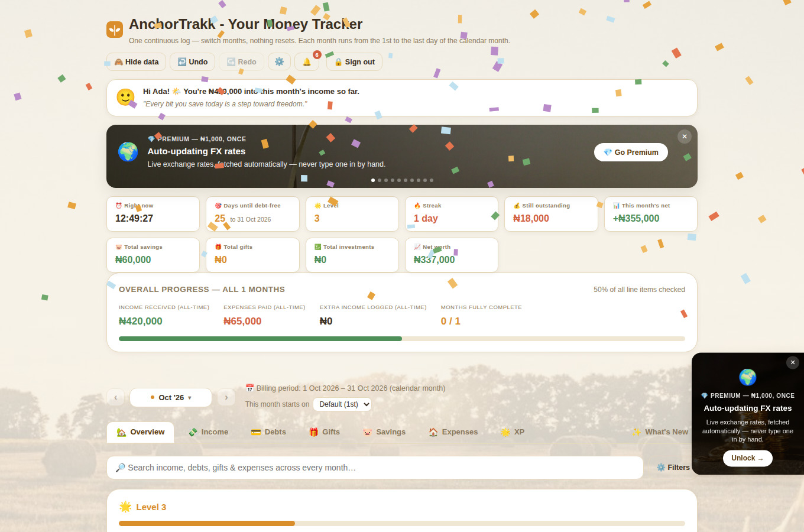Click '50% of all line items checked'
The height and width of the screenshot is (532, 804).
click(x=640, y=290)
